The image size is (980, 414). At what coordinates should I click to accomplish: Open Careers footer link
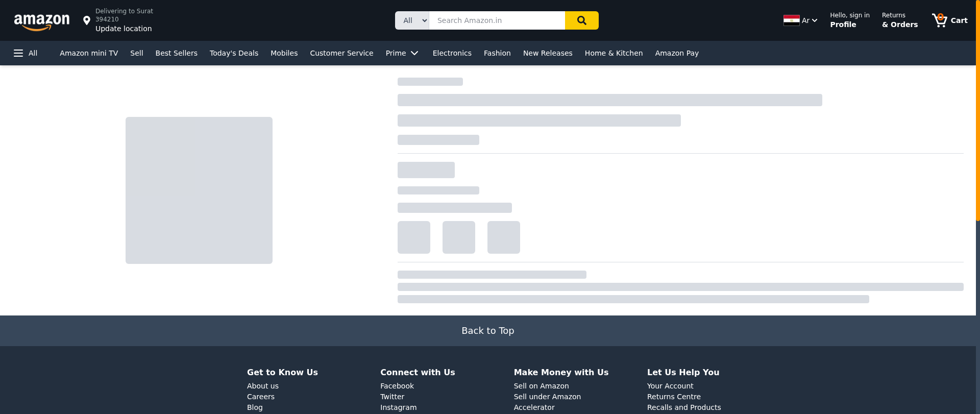pos(260,397)
